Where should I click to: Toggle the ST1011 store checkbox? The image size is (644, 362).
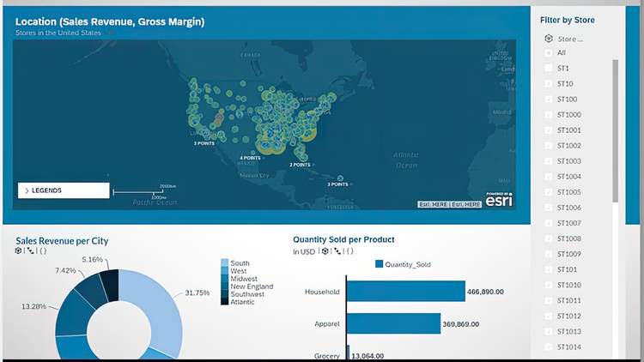(549, 300)
